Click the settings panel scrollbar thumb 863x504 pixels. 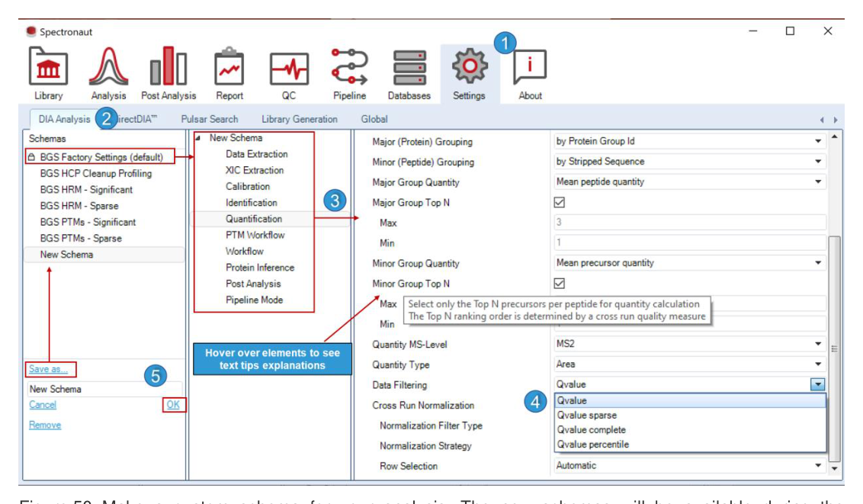(x=834, y=349)
